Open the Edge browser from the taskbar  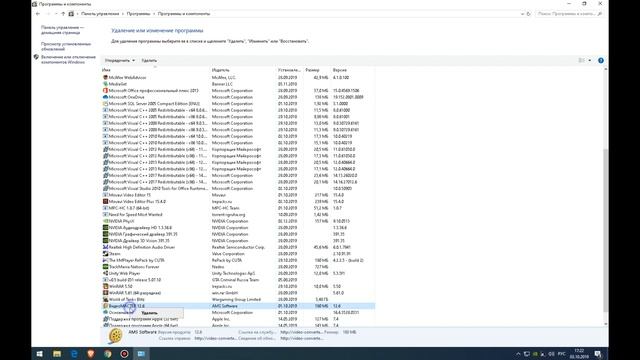pyautogui.click(x=74, y=353)
